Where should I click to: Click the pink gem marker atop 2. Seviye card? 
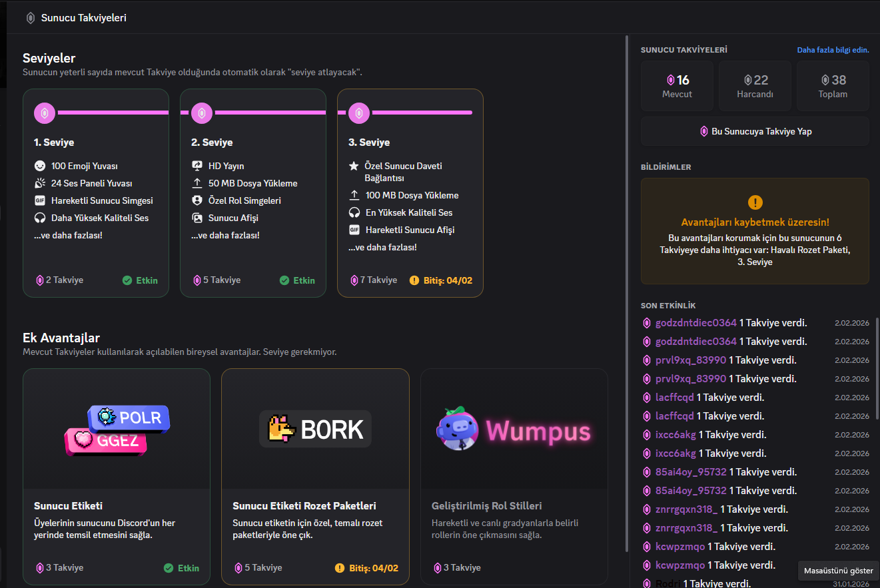tap(202, 113)
